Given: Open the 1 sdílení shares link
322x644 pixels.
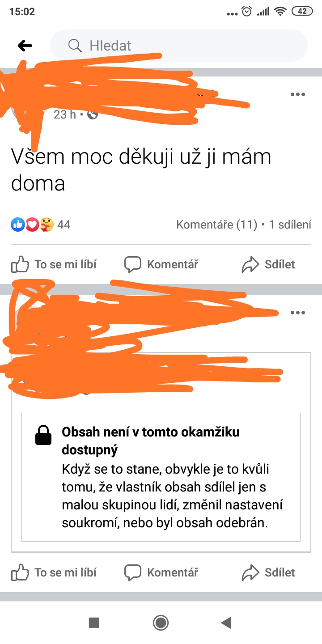Looking at the screenshot, I should click(290, 225).
